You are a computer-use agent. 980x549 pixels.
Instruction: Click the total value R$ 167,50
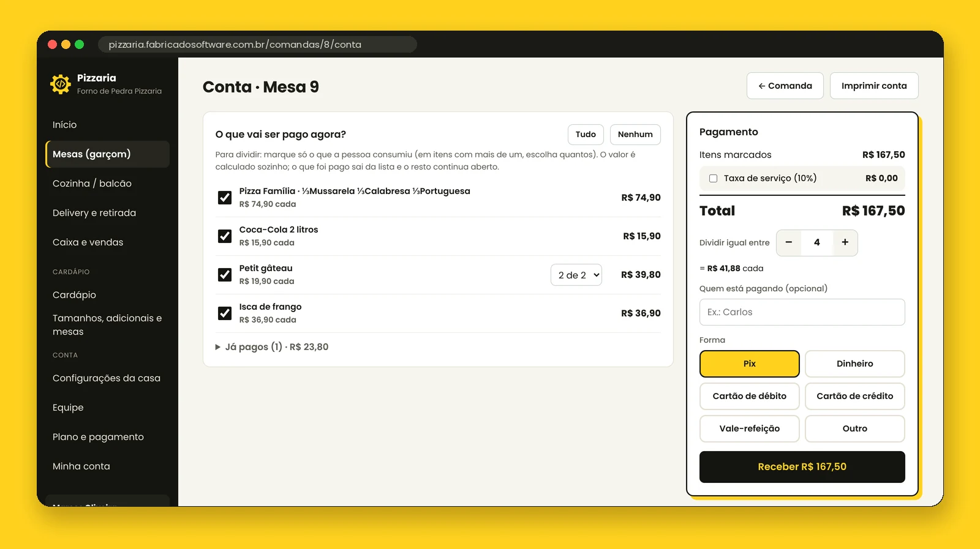pyautogui.click(x=873, y=211)
